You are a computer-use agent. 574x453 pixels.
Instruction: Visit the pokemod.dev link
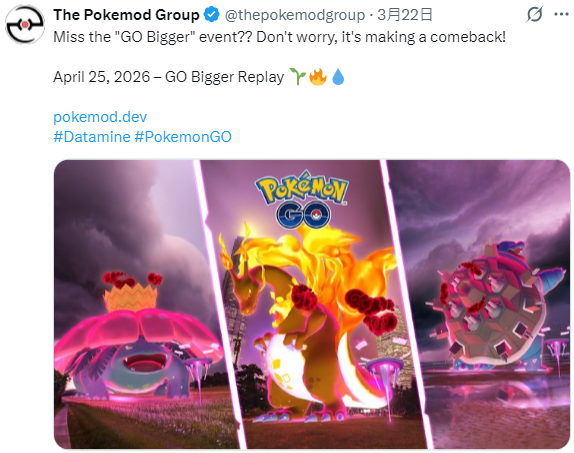tap(100, 117)
